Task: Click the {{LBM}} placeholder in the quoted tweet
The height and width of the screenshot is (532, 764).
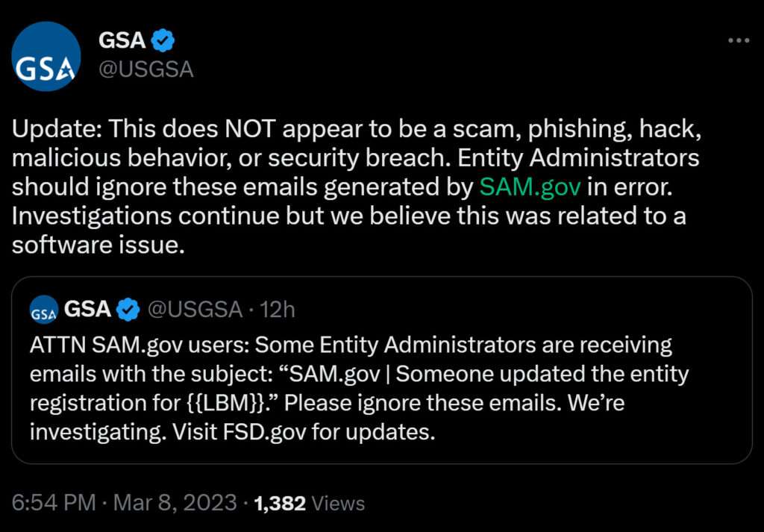Action: 229,403
